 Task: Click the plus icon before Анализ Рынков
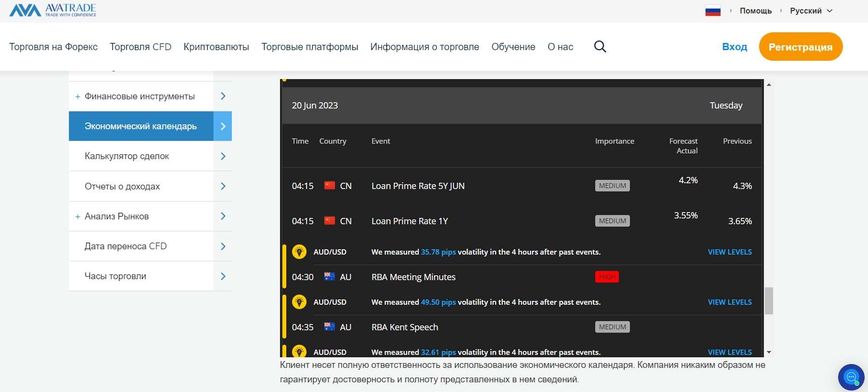pyautogui.click(x=78, y=216)
